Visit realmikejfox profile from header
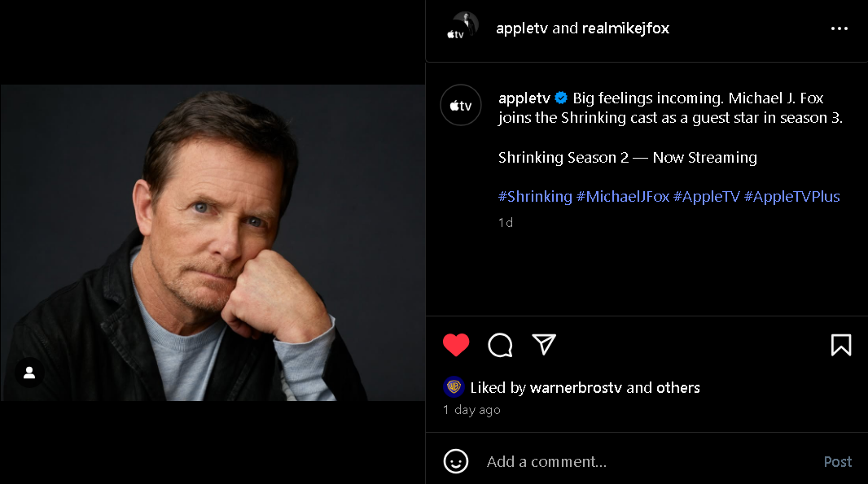The image size is (868, 484). [625, 28]
